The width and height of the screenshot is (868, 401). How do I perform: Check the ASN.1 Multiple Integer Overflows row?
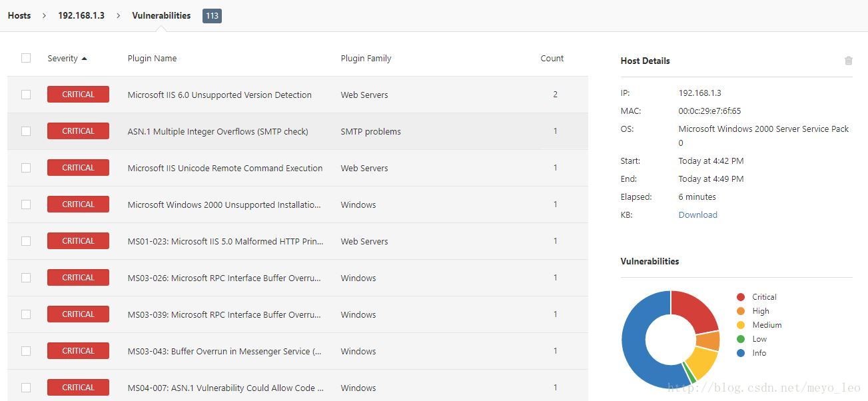(26, 131)
